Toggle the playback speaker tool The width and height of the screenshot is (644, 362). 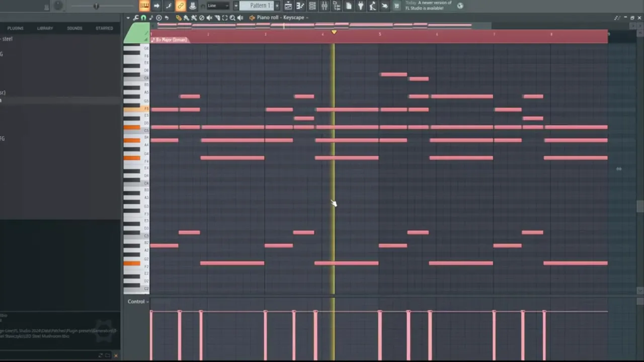(x=240, y=18)
